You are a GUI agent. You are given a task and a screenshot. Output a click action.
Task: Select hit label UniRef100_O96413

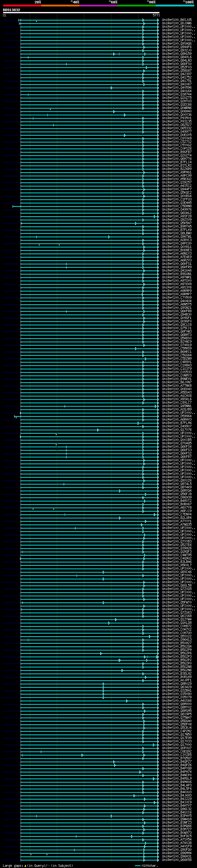point(177,640)
